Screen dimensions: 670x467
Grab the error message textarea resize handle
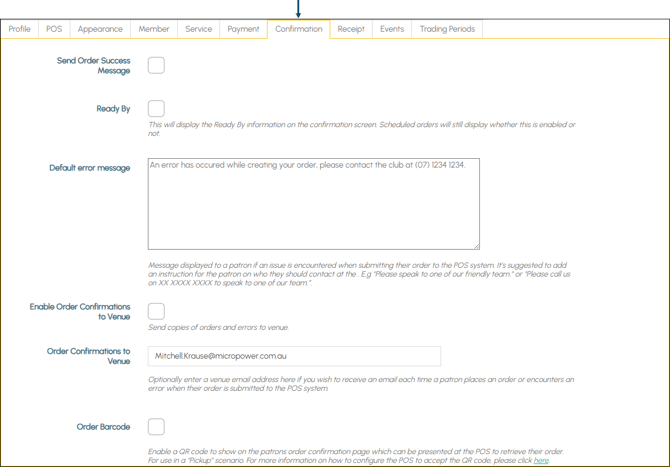[476, 246]
